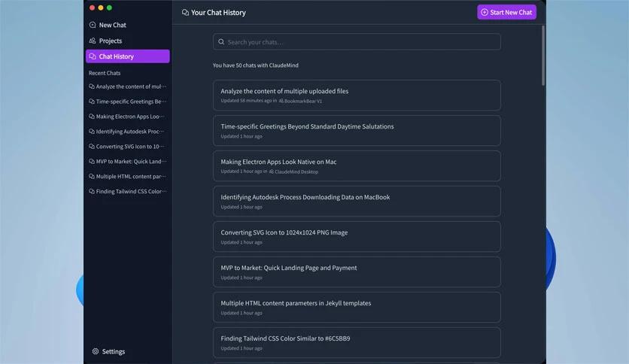Click chat icon beside Converting SVG Icon recent chat
629x364 pixels.
pos(92,147)
